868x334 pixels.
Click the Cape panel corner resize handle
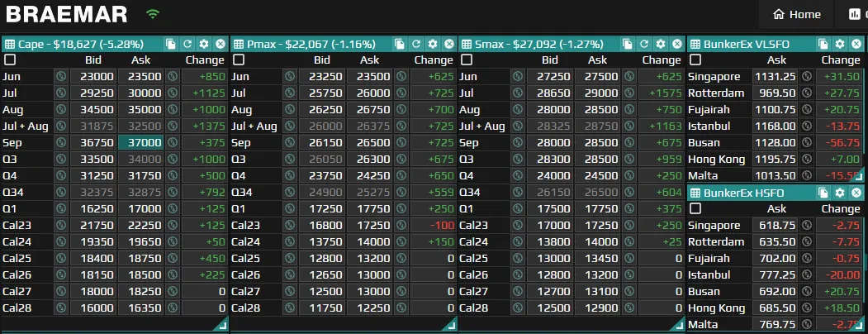[x=222, y=326]
